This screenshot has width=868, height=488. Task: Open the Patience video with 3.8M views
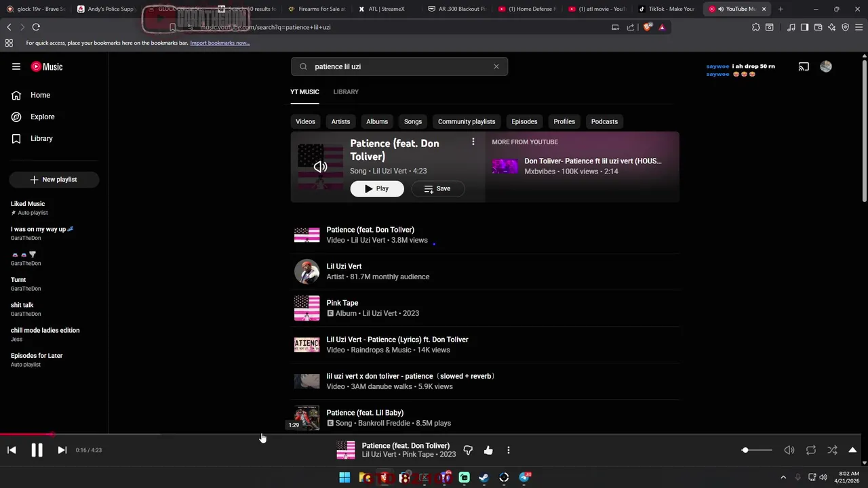coord(485,235)
